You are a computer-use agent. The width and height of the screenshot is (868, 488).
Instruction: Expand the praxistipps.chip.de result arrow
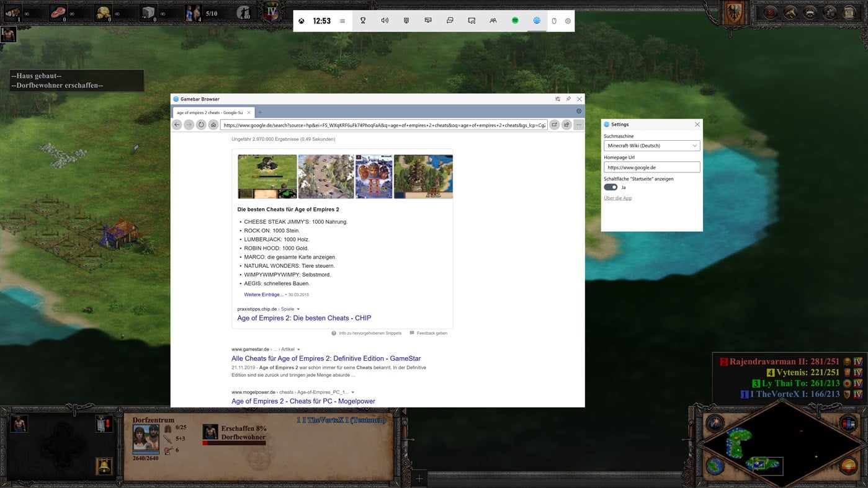[x=298, y=309]
